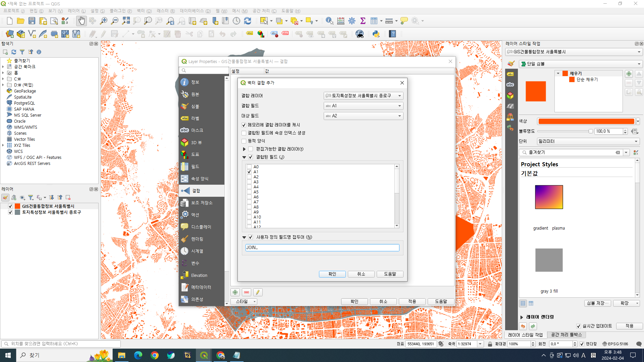Check the A2 field in the joined fields list

(x=249, y=177)
